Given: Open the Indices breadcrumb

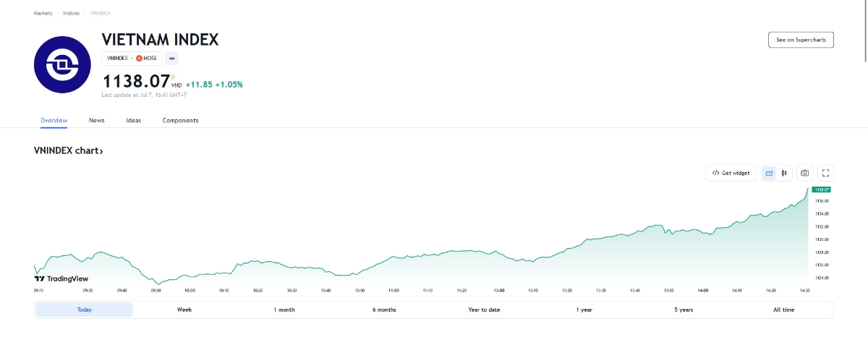Looking at the screenshot, I should click(71, 13).
